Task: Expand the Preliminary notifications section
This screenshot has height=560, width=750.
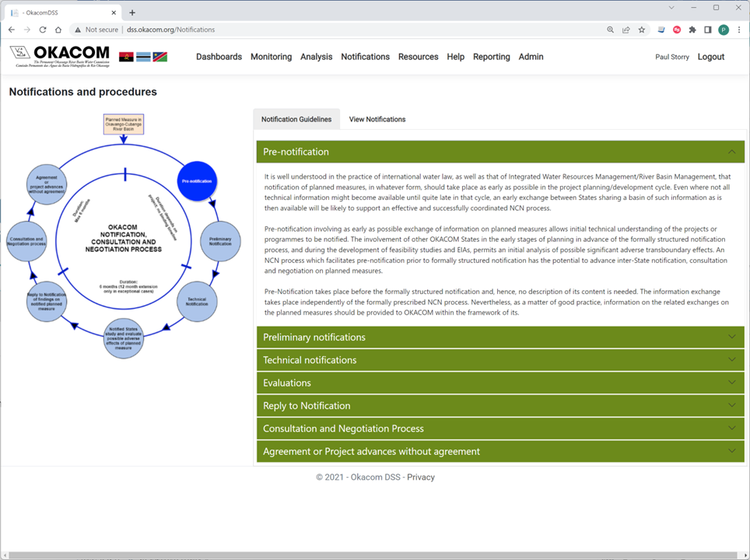Action: pos(500,337)
